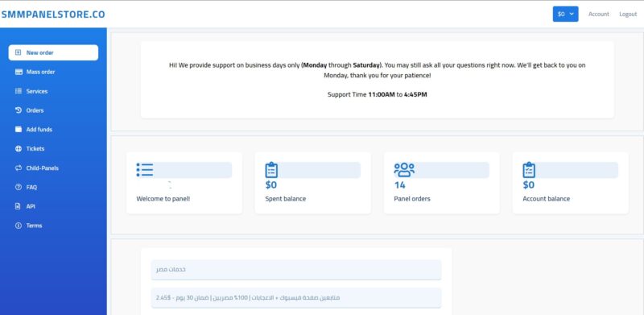This screenshot has width=644, height=315.
Task: Click the SMMPANELSTORE.CO logo link
Action: (53, 15)
